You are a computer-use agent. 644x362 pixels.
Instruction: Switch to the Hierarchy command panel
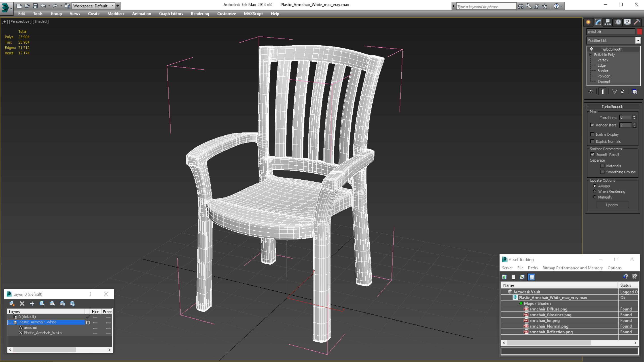pyautogui.click(x=608, y=22)
